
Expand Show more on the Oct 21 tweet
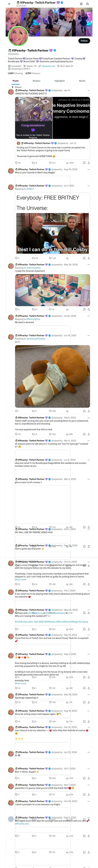coord(20,580)
